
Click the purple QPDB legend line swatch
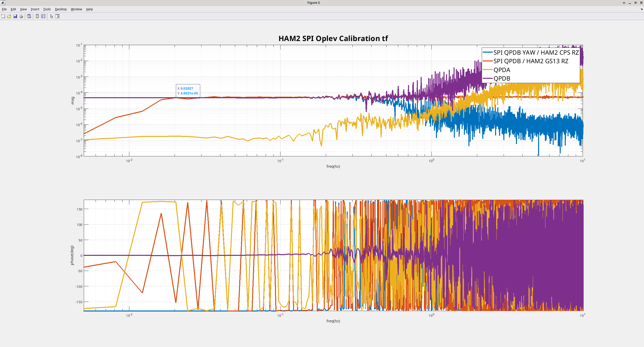[x=488, y=78]
